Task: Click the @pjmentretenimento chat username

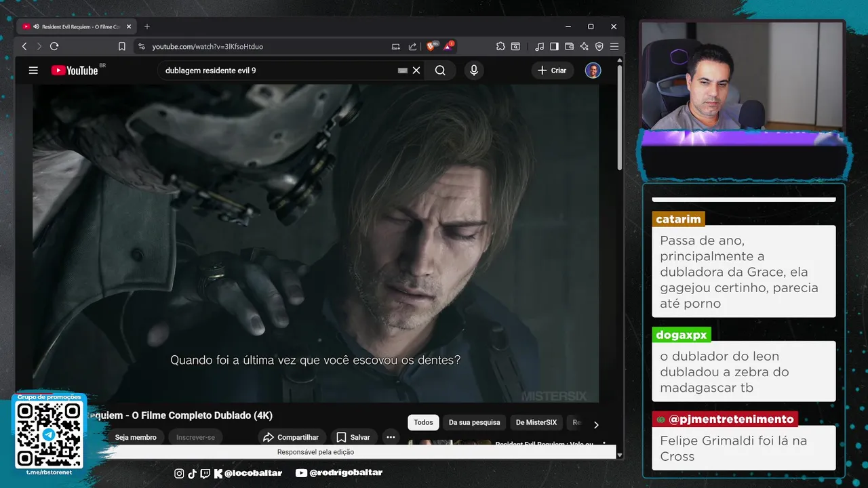Action: 725,419
